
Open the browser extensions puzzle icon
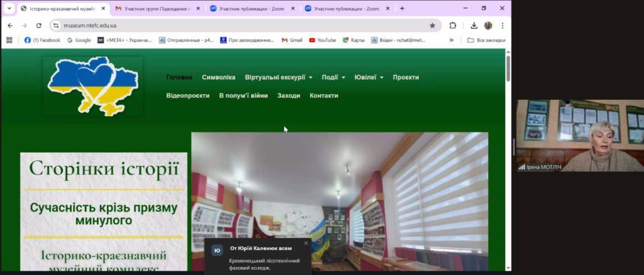tap(452, 26)
